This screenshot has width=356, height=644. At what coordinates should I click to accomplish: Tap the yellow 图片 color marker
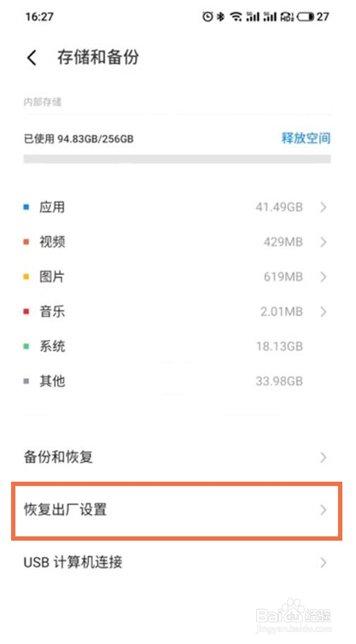pyautogui.click(x=26, y=277)
